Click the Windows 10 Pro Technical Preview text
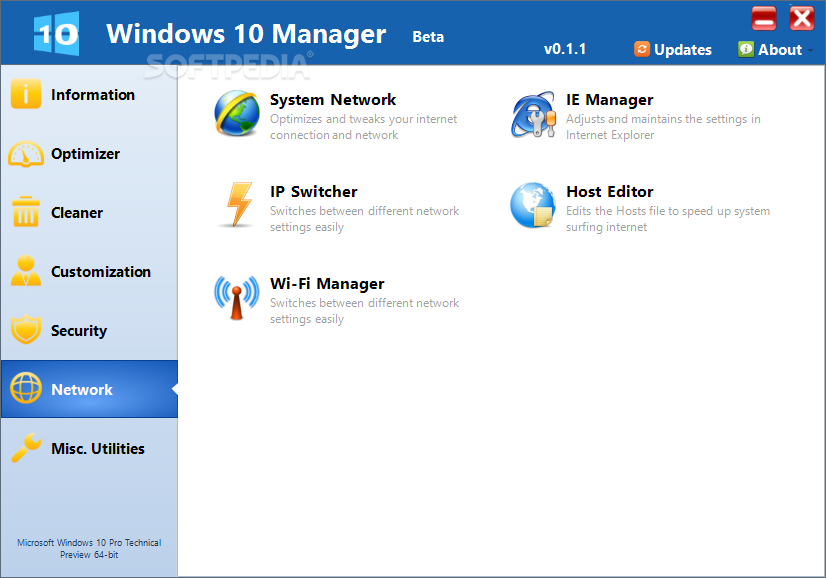This screenshot has width=826, height=578. click(89, 548)
